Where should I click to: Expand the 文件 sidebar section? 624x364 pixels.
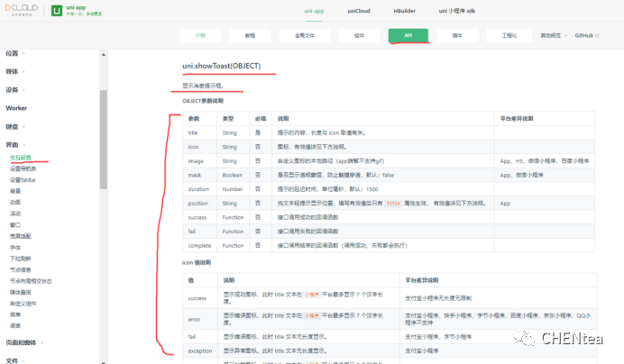[15, 360]
